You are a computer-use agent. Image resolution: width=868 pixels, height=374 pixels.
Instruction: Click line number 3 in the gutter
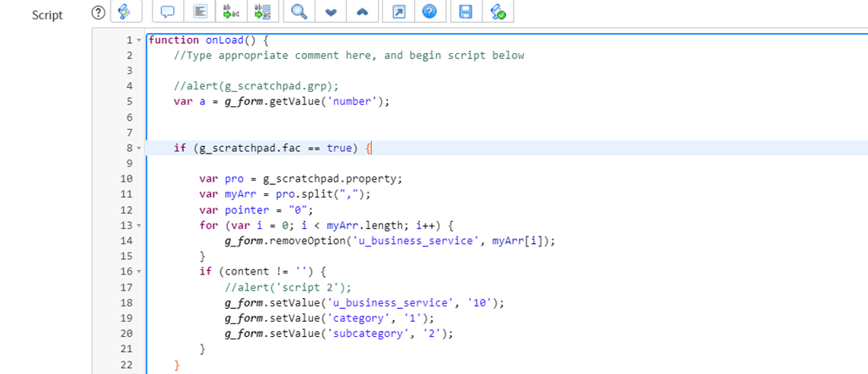tap(130, 71)
